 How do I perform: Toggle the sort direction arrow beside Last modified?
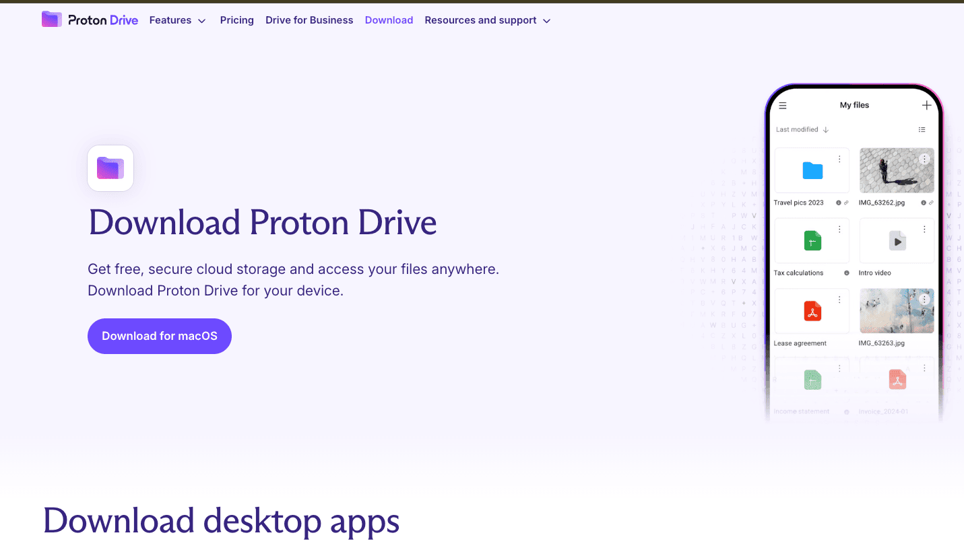[827, 129]
